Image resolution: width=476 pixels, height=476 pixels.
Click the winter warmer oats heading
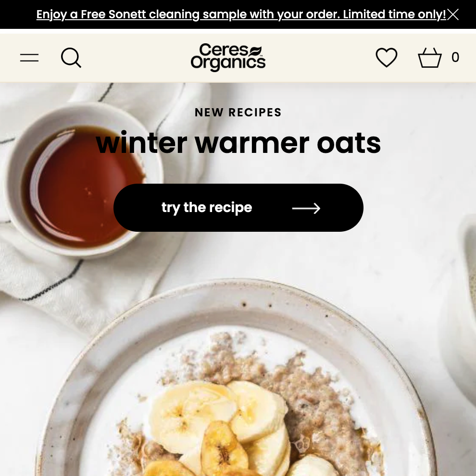238,143
